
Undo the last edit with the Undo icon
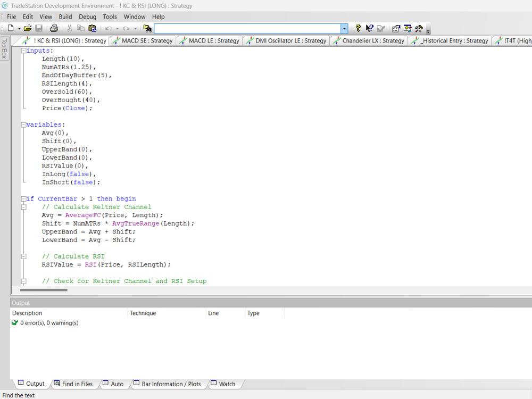108,28
